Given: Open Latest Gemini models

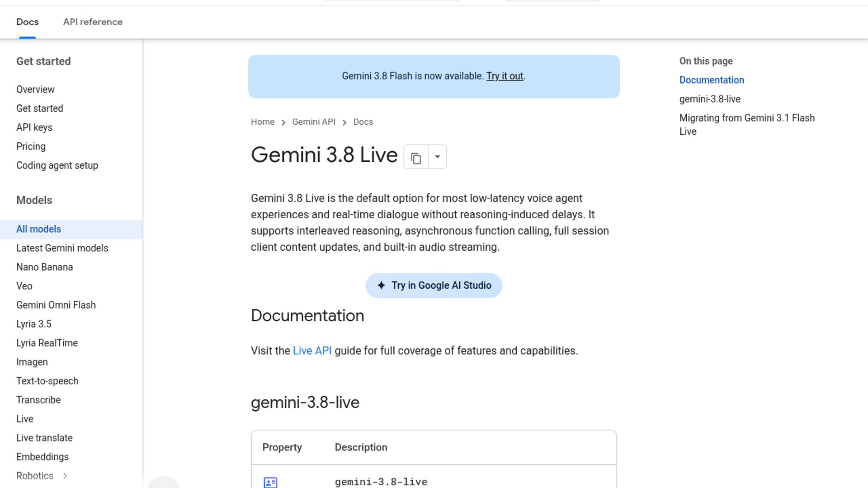Looking at the screenshot, I should [x=62, y=248].
